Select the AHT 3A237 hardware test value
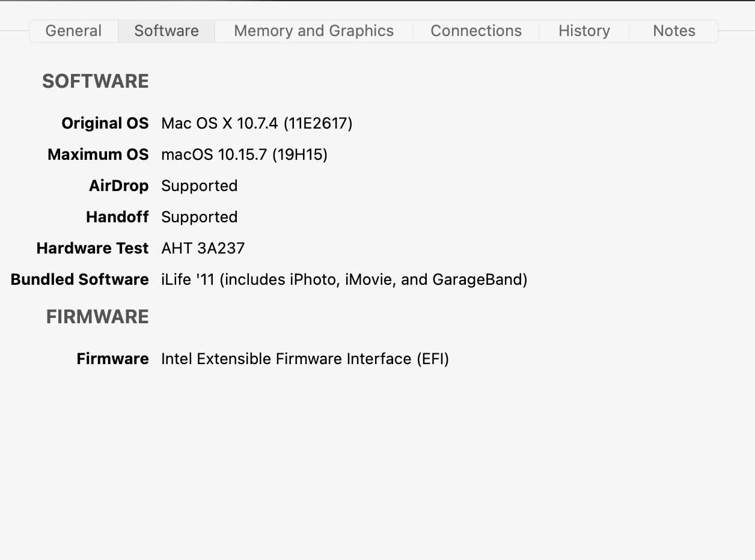Image resolution: width=755 pixels, height=560 pixels. (x=203, y=248)
